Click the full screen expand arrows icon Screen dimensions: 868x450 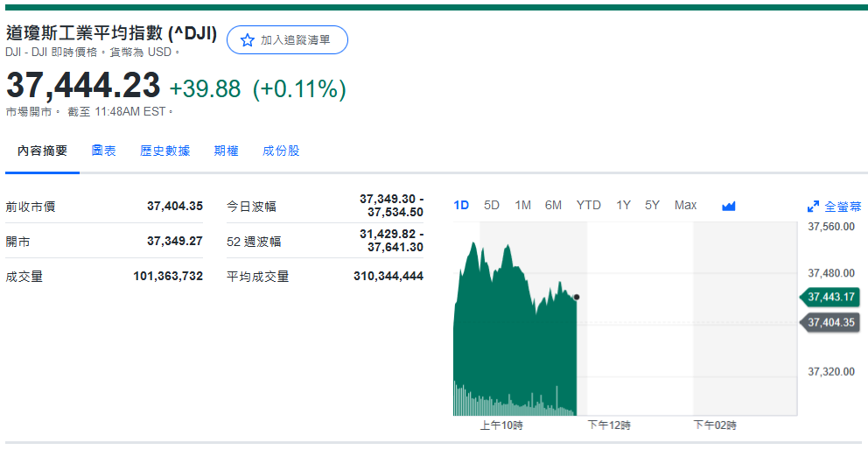(x=813, y=207)
